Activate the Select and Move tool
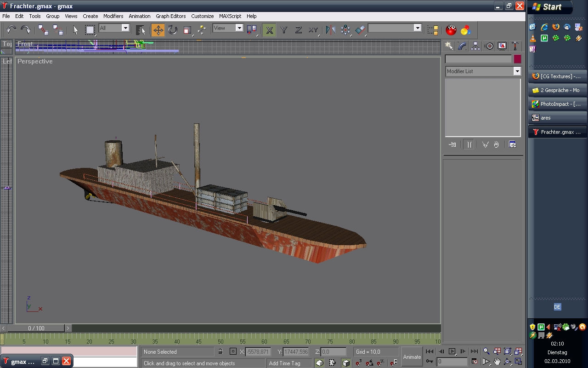The image size is (588, 368). 158,30
